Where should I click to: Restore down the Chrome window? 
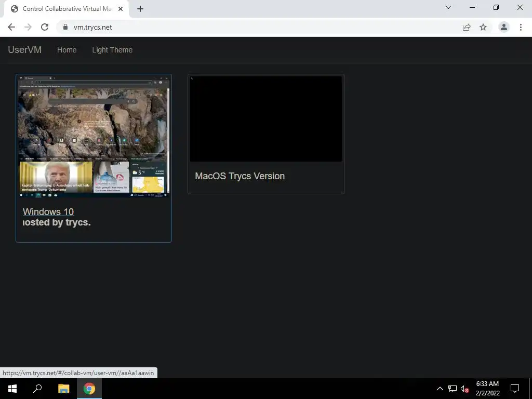coord(496,7)
